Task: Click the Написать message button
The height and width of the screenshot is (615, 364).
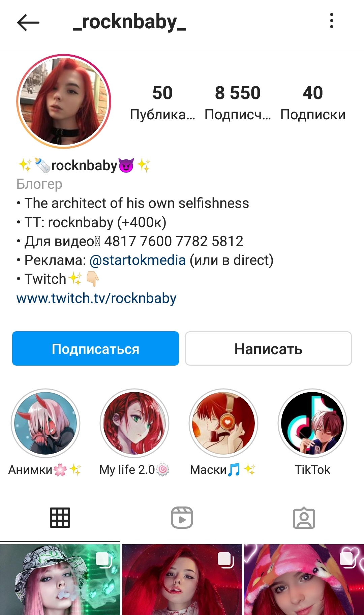Action: point(268,348)
